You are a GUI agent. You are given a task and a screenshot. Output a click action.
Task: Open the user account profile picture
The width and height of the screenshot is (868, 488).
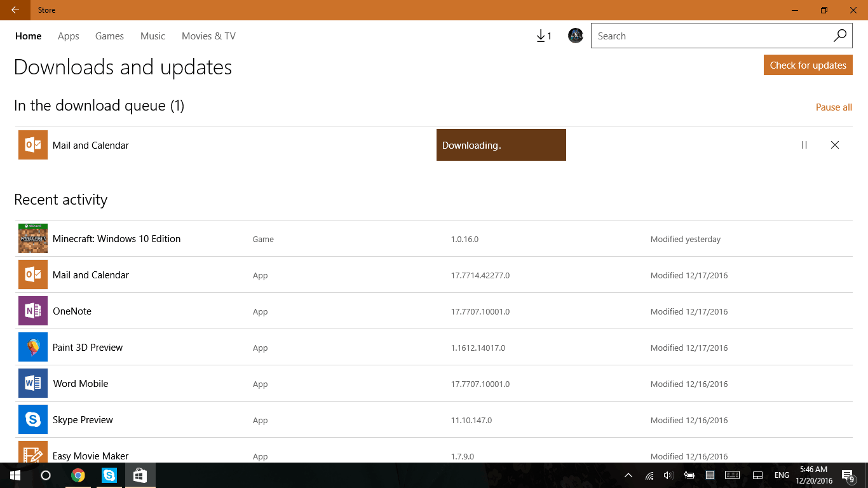pos(576,36)
